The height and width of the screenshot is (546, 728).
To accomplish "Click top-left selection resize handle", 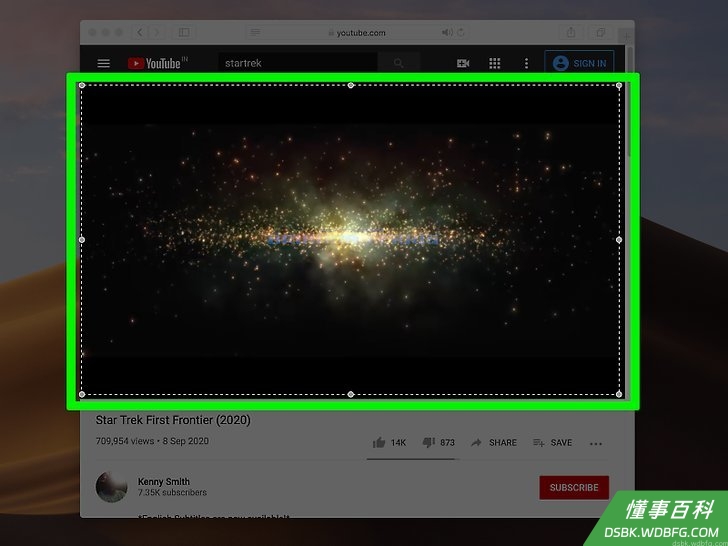I will pos(82,85).
